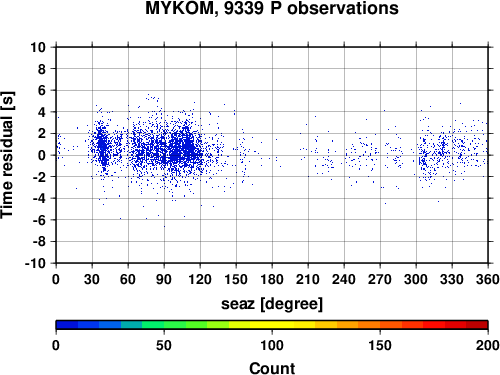Click the y-axis tick label 10
This screenshot has height=375, width=500.
tap(38, 47)
